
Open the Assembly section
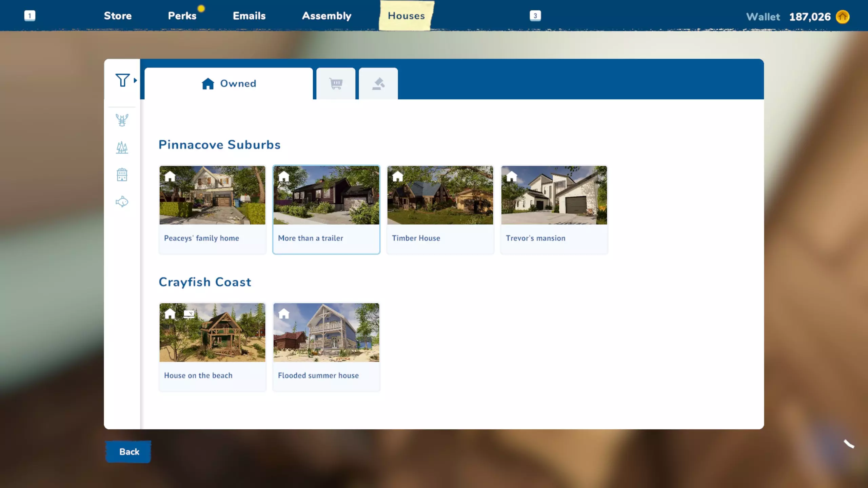pos(327,16)
